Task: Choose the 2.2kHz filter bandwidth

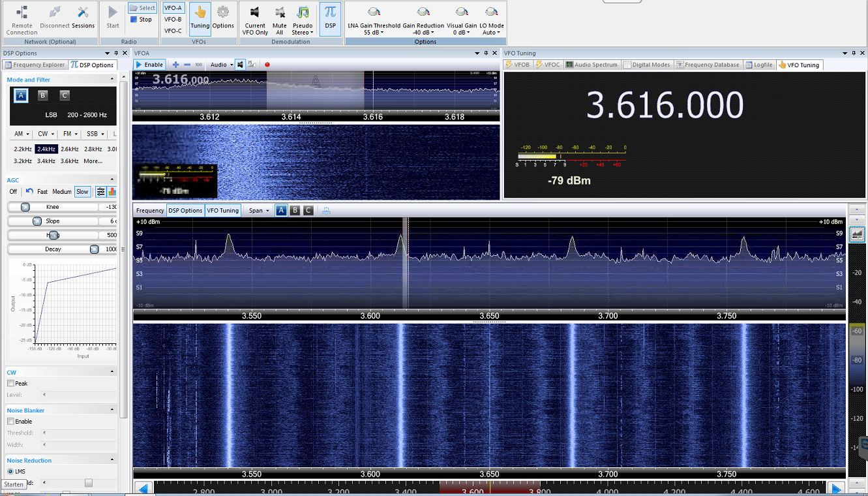Action: click(x=23, y=149)
